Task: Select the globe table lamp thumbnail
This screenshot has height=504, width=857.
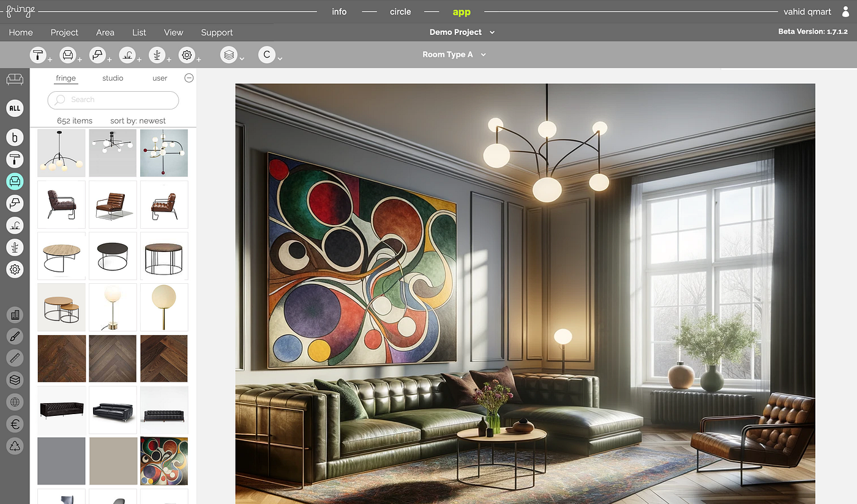Action: pyautogui.click(x=113, y=307)
